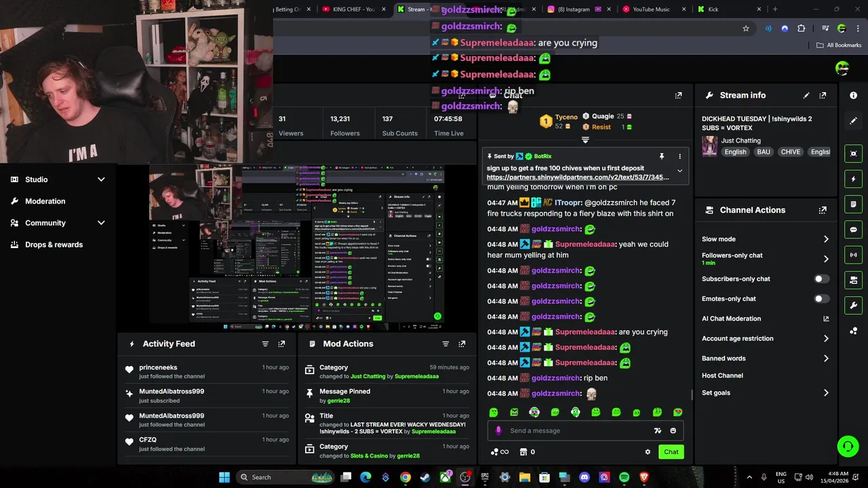Click the speech bubble sidebar icon
Viewport: 868px width, 488px height.
(853, 230)
